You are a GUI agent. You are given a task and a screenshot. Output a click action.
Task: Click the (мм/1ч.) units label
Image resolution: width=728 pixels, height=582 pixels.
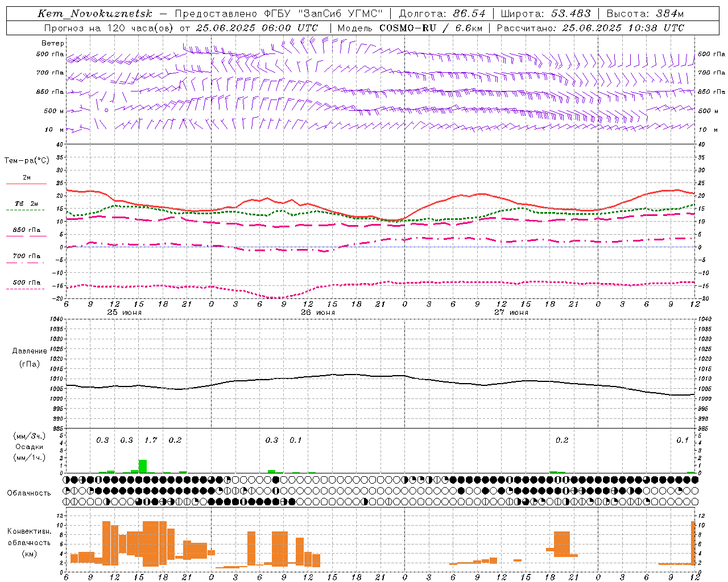(29, 458)
